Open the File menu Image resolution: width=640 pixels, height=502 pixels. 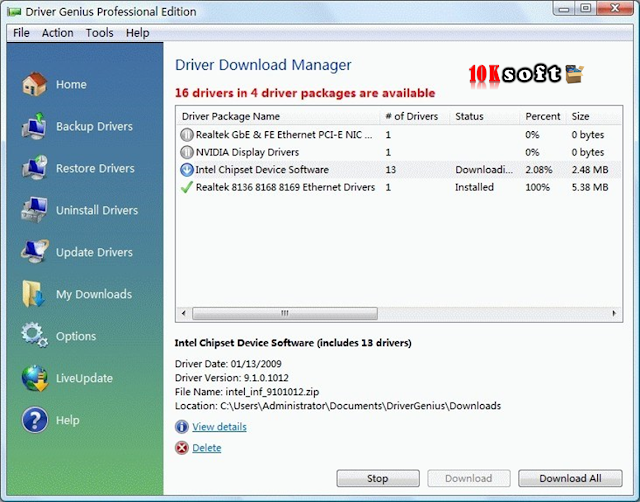pos(21,33)
